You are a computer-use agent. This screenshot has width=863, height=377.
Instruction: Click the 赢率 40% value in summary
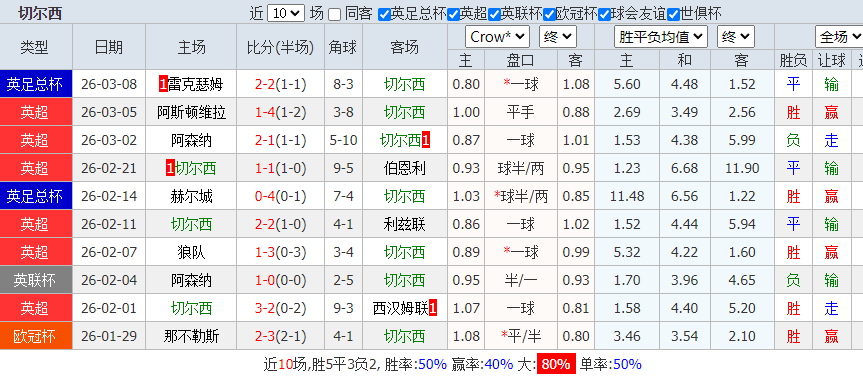[x=498, y=364]
